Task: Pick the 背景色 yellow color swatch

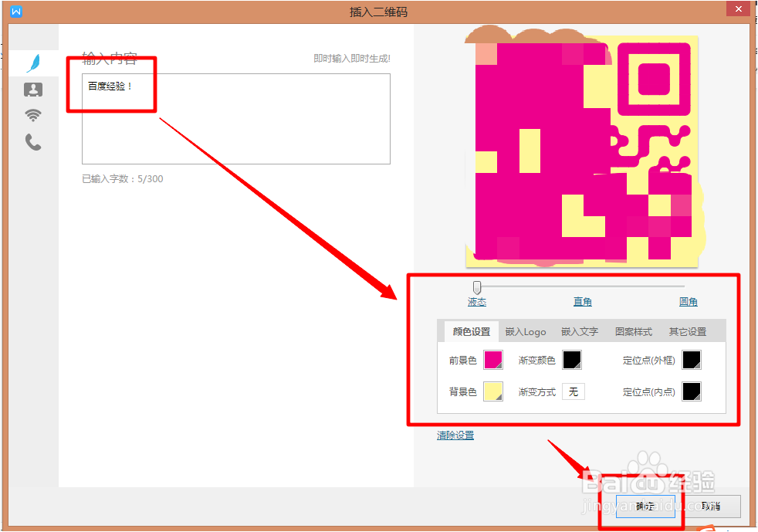Action: click(x=493, y=391)
